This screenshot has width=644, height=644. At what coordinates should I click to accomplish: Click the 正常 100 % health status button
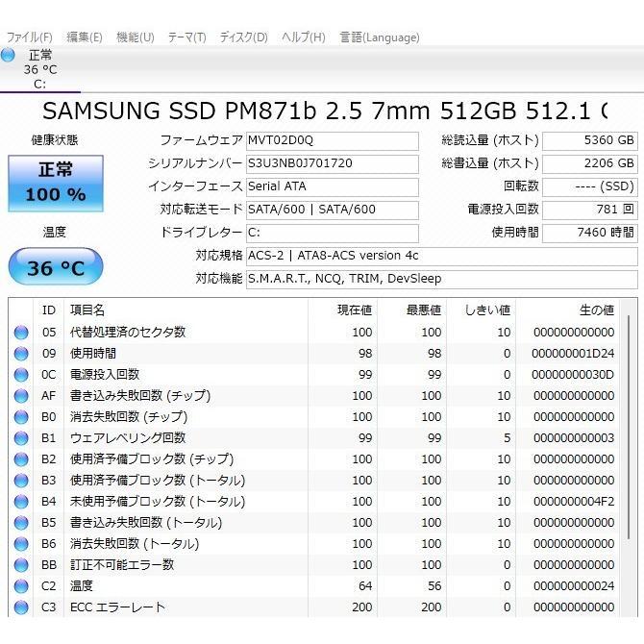(56, 184)
